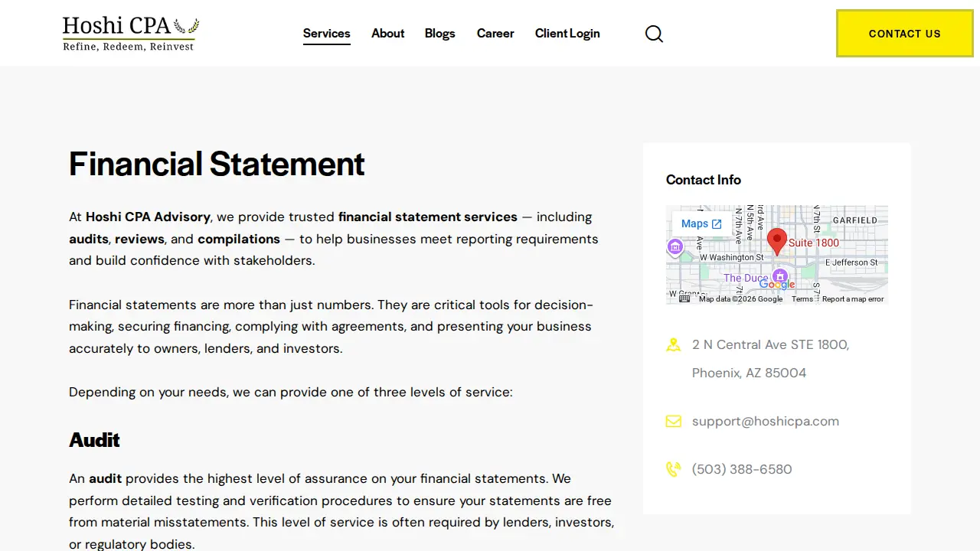Call (503) 388-6580 phone link
Image resolution: width=980 pixels, height=551 pixels.
click(742, 469)
